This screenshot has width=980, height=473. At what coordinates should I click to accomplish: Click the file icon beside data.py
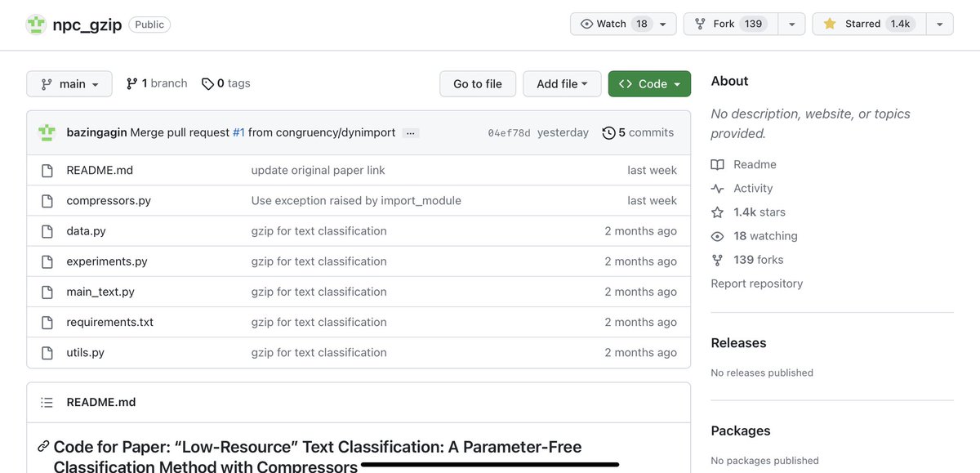coord(47,231)
